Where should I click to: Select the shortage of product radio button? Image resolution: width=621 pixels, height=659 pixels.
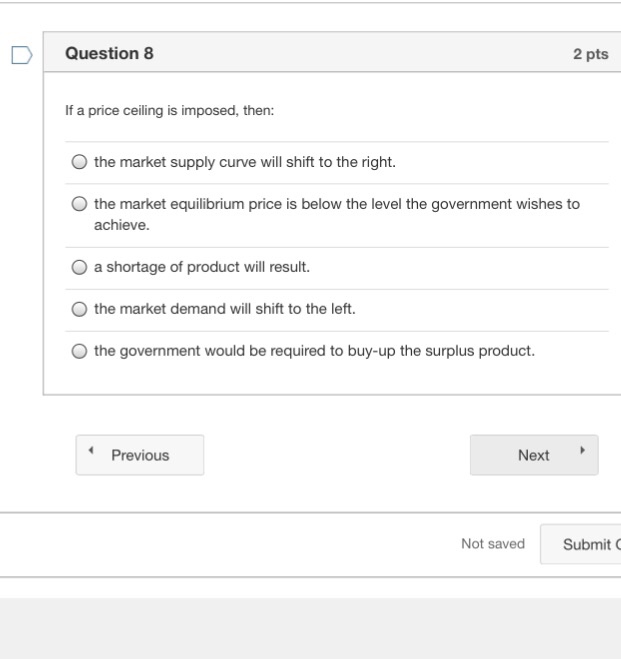80,268
